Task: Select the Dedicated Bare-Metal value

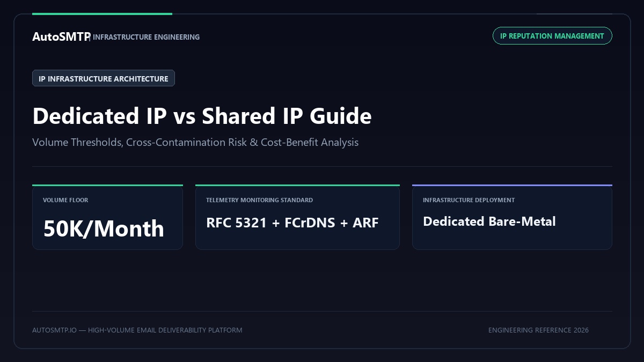Action: [489, 221]
